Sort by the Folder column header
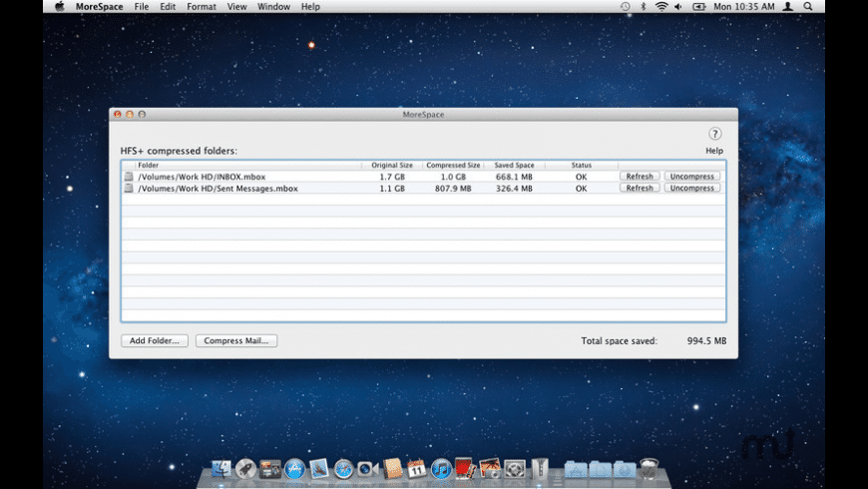This screenshot has height=489, width=868. 248,165
